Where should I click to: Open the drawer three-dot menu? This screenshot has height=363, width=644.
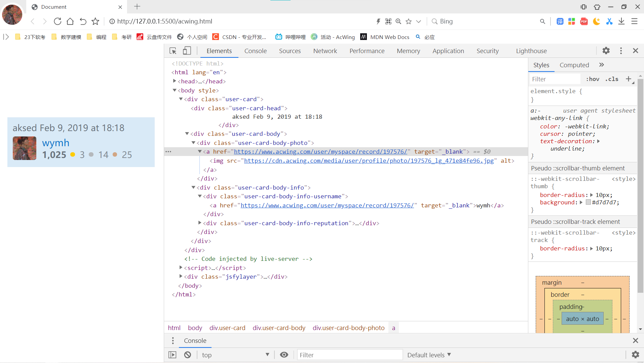[x=173, y=340]
